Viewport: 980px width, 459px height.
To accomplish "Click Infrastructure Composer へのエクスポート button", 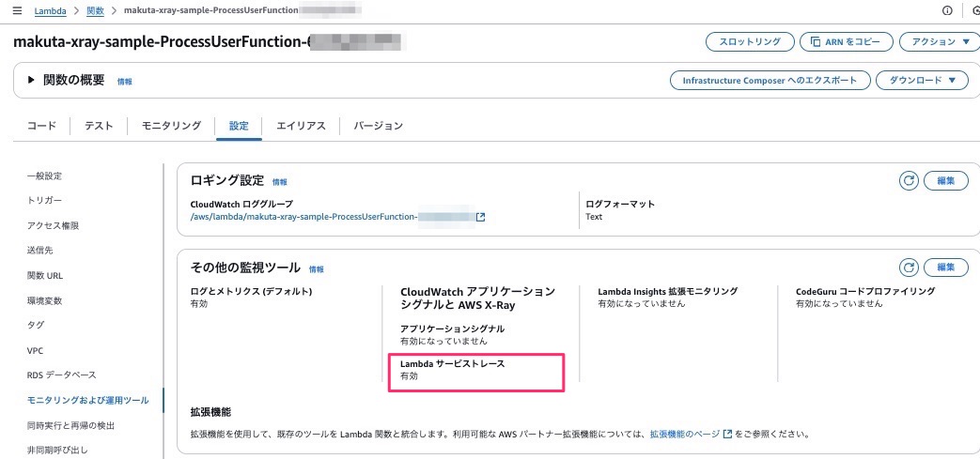I will [770, 81].
